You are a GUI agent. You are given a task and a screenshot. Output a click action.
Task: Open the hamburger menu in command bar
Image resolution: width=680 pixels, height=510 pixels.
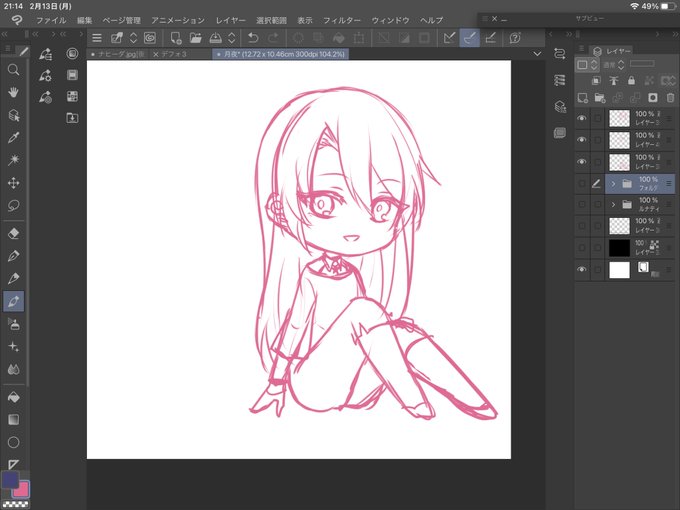coord(97,38)
